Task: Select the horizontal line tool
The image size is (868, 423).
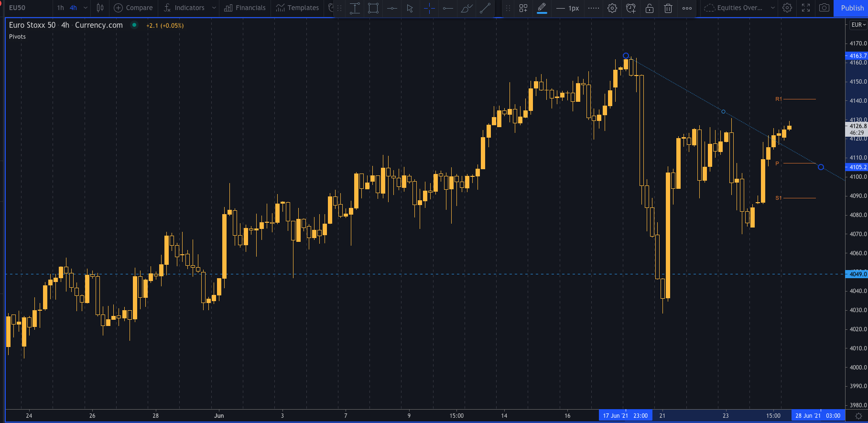Action: click(x=392, y=8)
